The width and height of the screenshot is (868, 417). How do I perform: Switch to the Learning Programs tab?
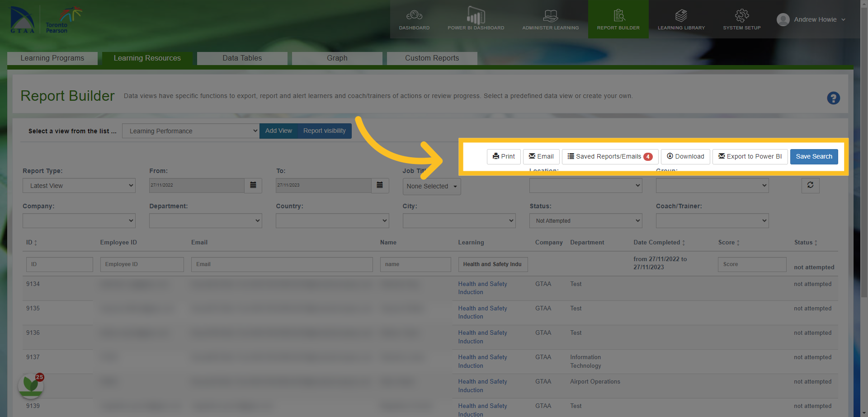click(52, 58)
